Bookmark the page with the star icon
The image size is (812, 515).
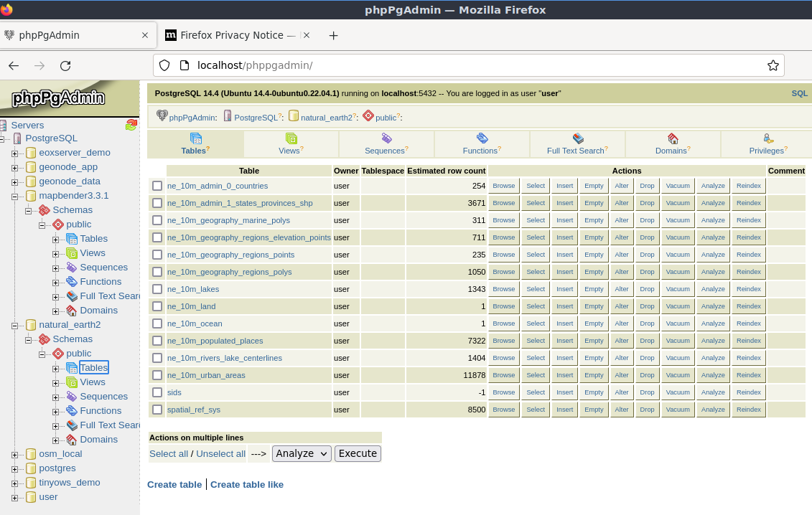tap(773, 65)
